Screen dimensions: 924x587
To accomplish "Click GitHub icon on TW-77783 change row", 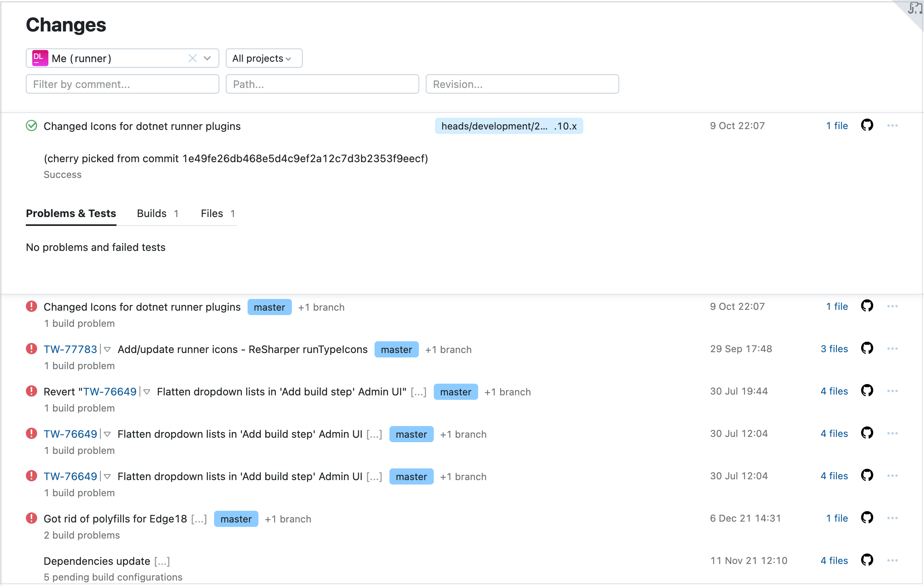I will coord(867,349).
